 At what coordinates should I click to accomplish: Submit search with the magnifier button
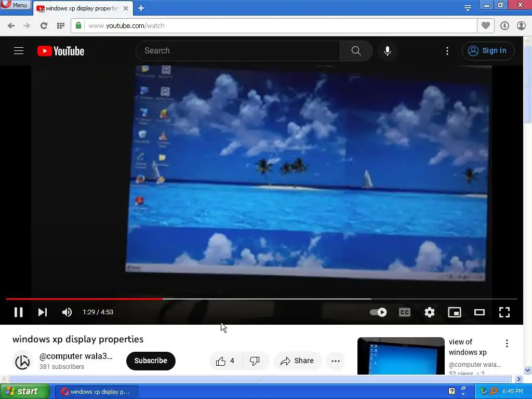(356, 51)
